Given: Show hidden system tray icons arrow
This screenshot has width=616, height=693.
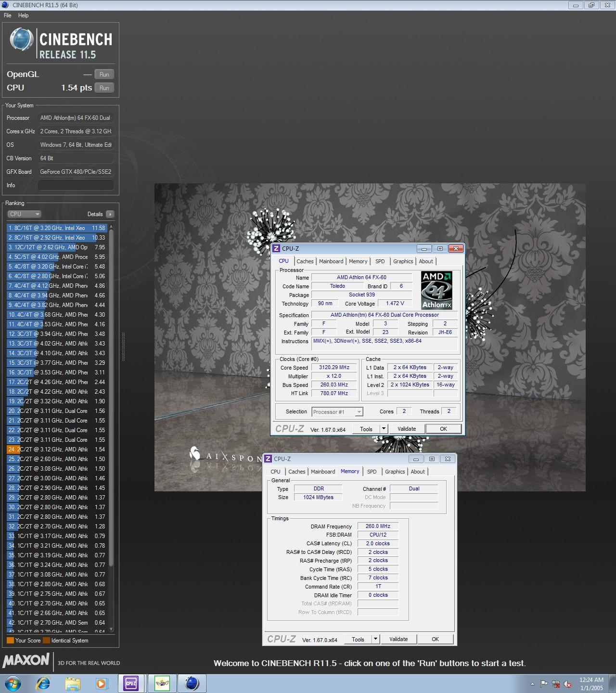Looking at the screenshot, I should click(532, 684).
